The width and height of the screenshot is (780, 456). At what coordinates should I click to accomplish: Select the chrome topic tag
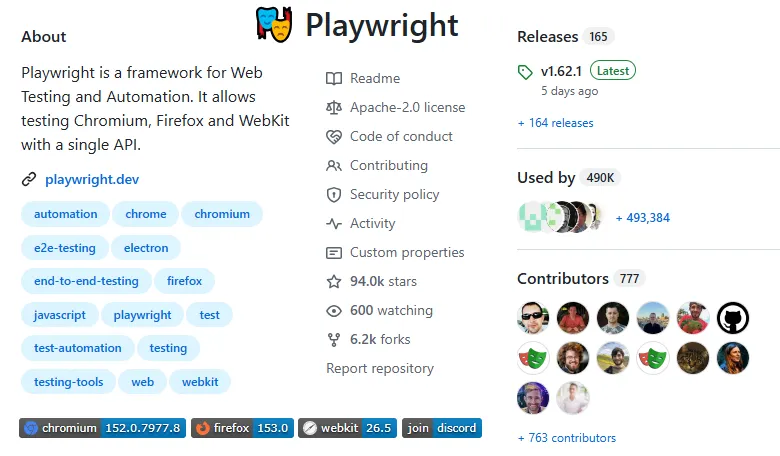[146, 214]
